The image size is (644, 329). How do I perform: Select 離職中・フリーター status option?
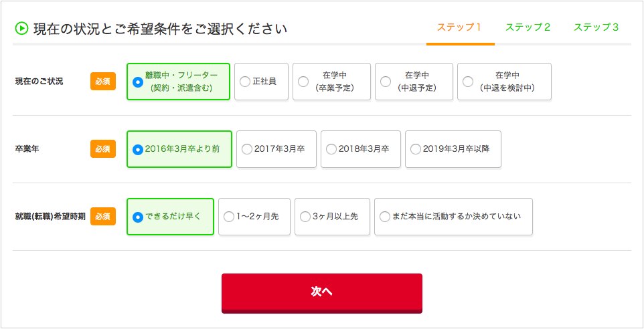178,82
